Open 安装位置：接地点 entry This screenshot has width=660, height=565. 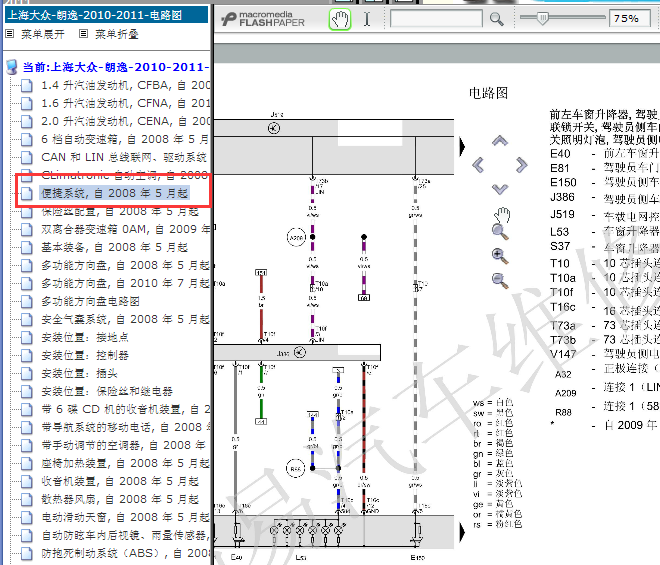[85, 338]
